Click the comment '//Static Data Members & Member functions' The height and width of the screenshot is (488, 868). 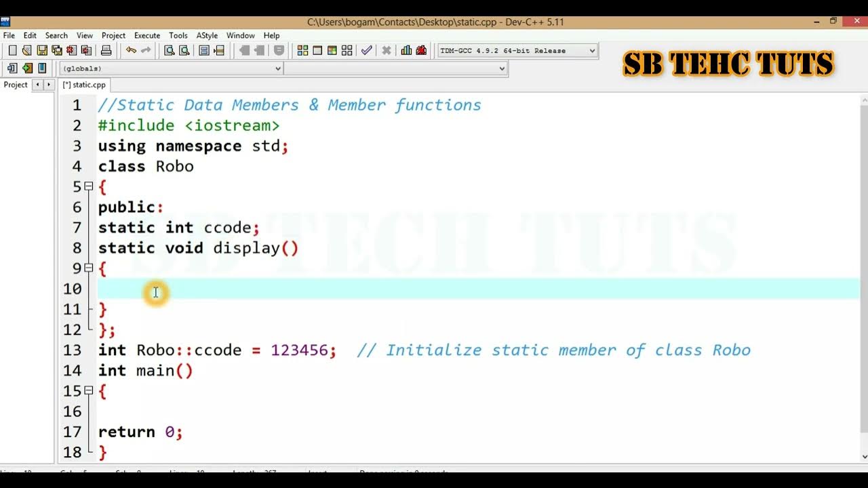point(290,105)
